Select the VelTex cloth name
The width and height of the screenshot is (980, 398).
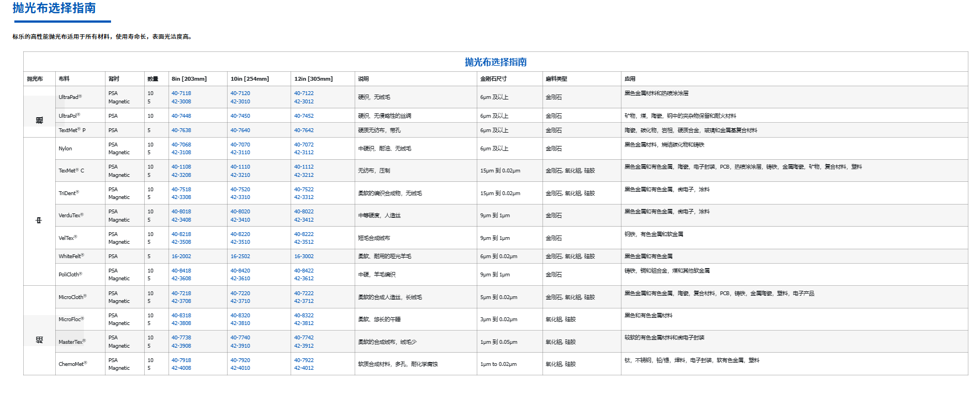click(68, 238)
